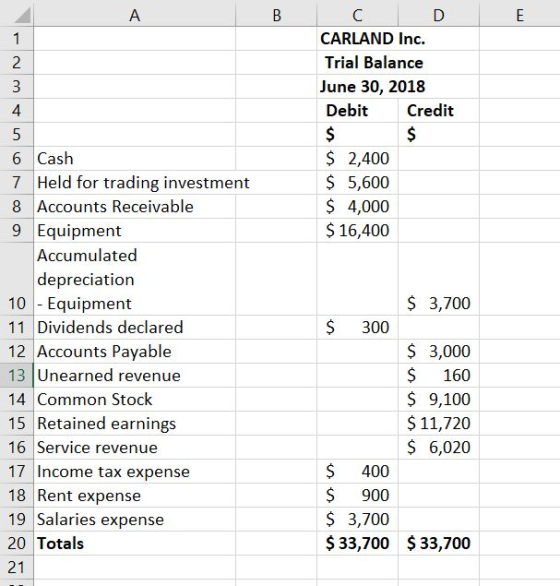Select the $3,700 credit cell in row 10
This screenshot has height=586, width=560.
439,279
